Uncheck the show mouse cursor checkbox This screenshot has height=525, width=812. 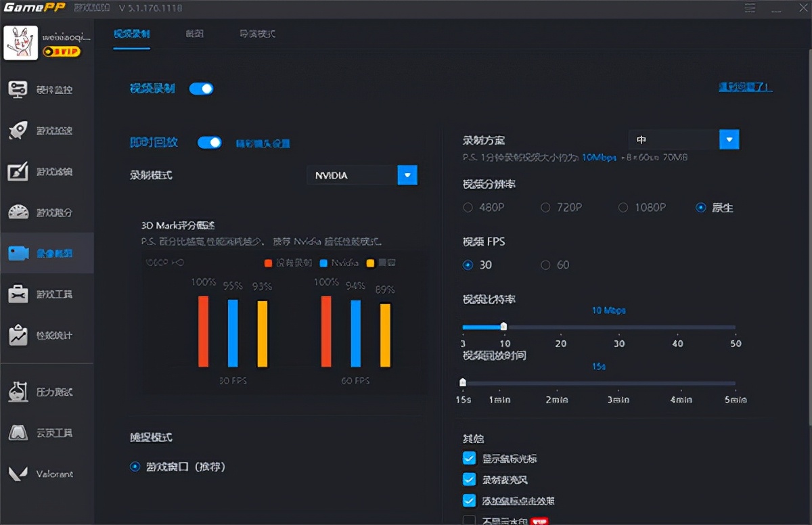point(469,458)
